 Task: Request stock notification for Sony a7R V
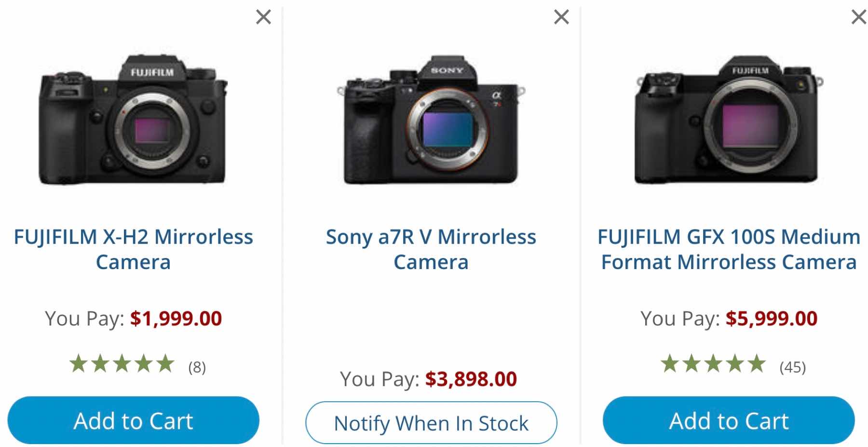pos(432,422)
